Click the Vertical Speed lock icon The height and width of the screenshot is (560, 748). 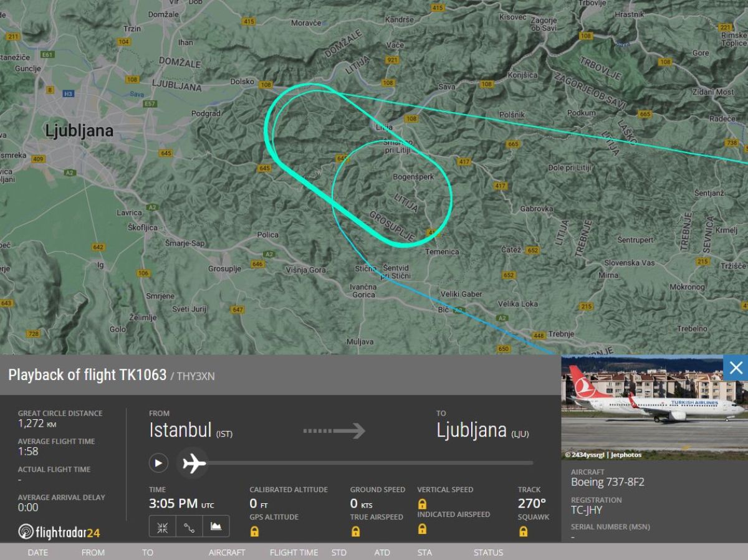click(422, 504)
